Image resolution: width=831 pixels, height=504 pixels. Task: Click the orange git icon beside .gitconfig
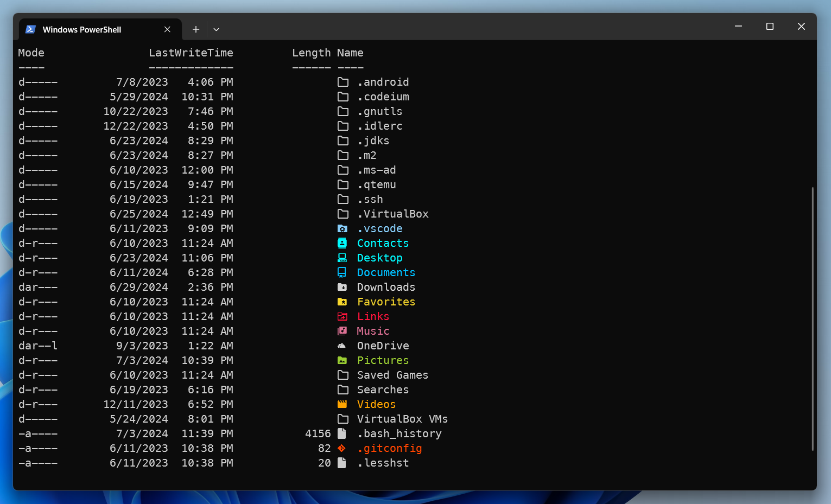tap(342, 448)
